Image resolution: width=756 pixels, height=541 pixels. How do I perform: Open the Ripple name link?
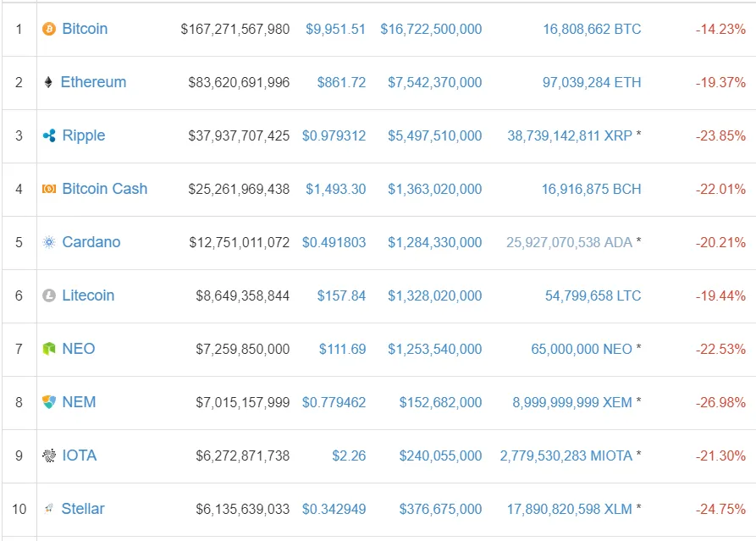(84, 136)
